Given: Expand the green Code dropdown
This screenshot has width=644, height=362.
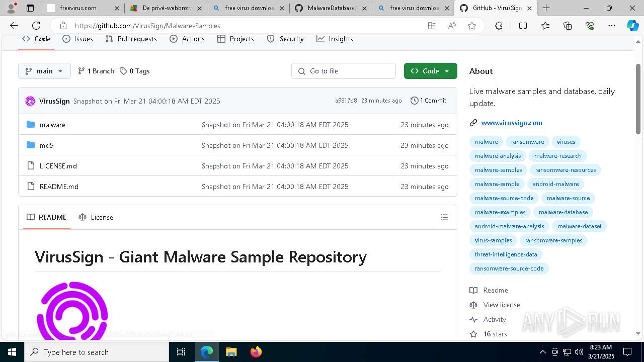Looking at the screenshot, I should pos(430,71).
